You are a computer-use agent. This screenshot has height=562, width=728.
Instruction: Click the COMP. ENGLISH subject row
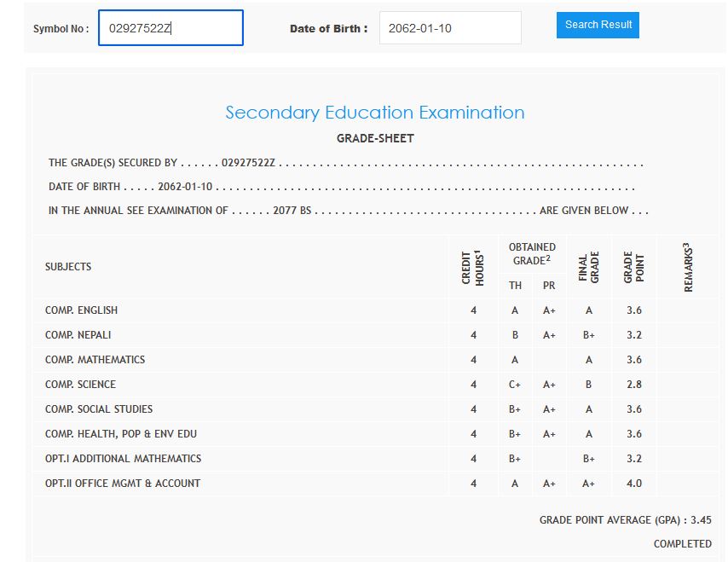82,310
